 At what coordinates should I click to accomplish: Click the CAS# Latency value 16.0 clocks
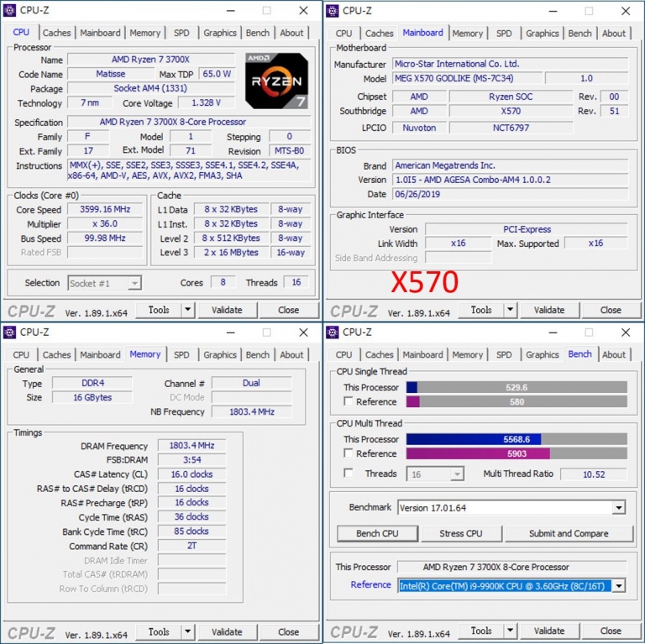coord(191,474)
